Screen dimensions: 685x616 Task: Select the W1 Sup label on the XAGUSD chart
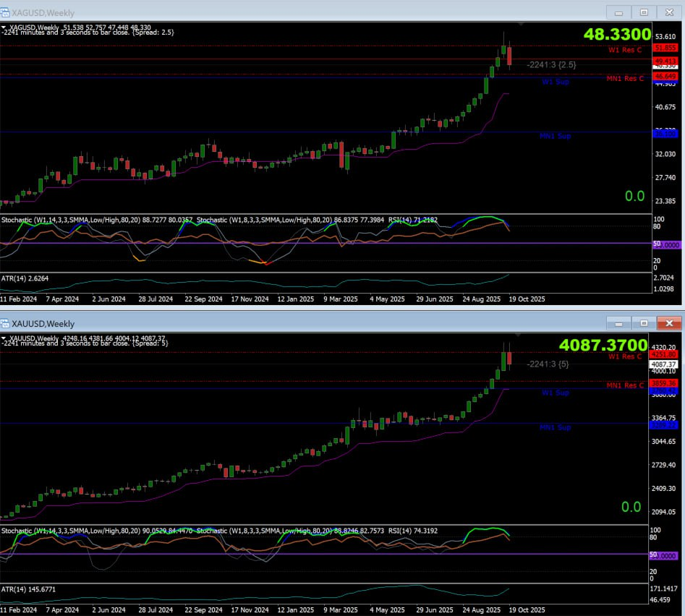point(556,82)
